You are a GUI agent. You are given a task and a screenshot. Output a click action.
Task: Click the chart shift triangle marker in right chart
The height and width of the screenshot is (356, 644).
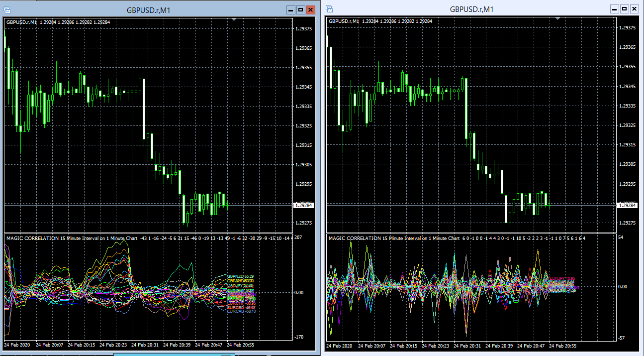click(x=558, y=18)
